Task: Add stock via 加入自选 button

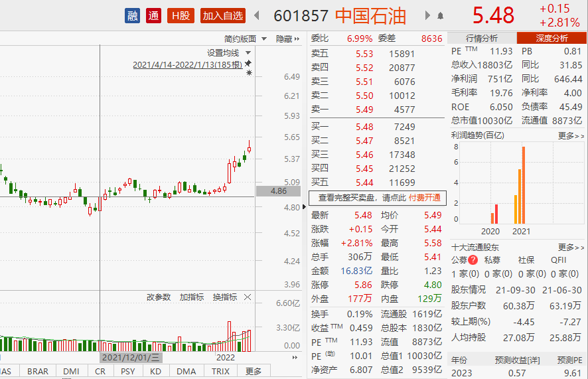Action: [x=223, y=16]
